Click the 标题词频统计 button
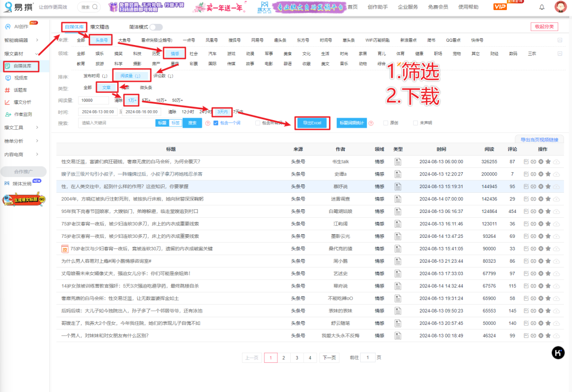 352,123
